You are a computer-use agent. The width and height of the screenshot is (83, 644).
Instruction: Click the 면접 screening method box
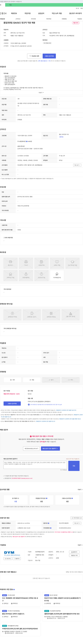tap(32, 380)
